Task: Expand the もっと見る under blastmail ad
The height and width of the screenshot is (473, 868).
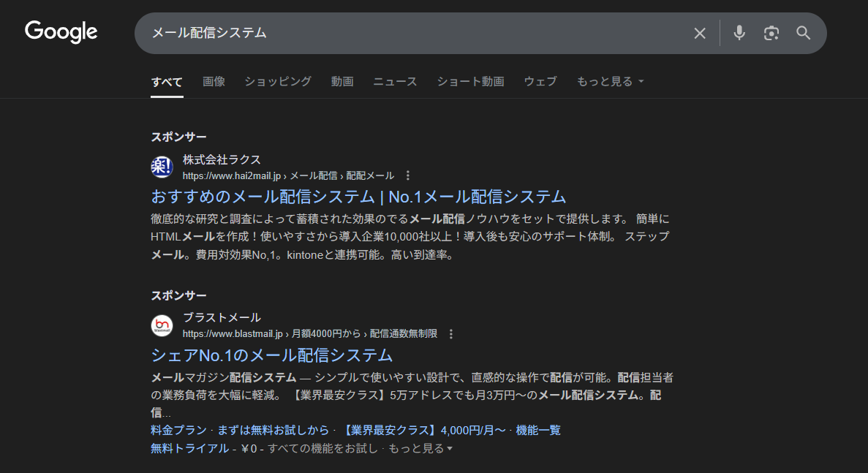Action: coord(420,448)
